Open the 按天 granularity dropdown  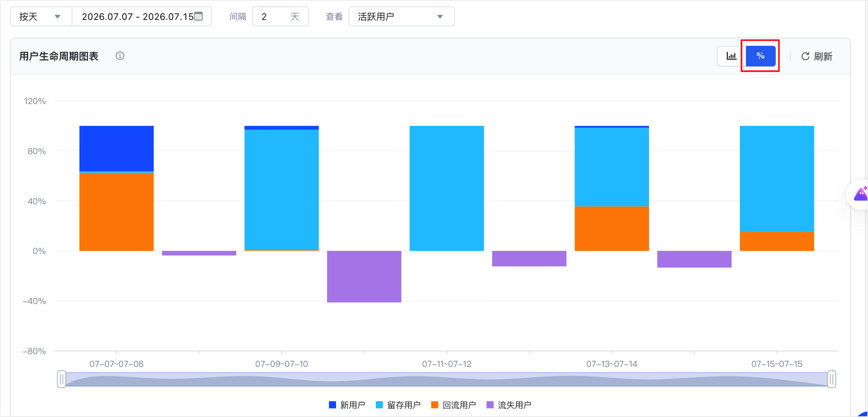click(41, 17)
